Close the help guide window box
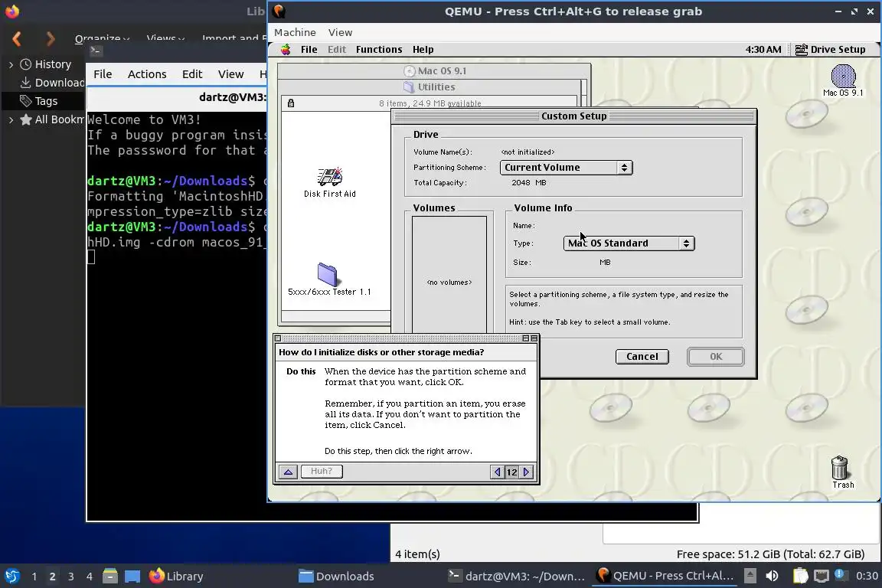Screen dimensions: 882x588 click(277, 338)
